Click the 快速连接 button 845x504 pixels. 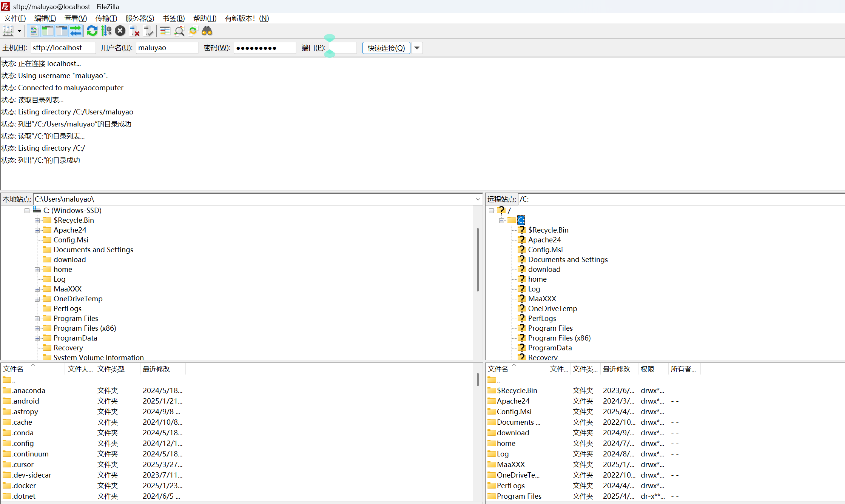point(386,48)
